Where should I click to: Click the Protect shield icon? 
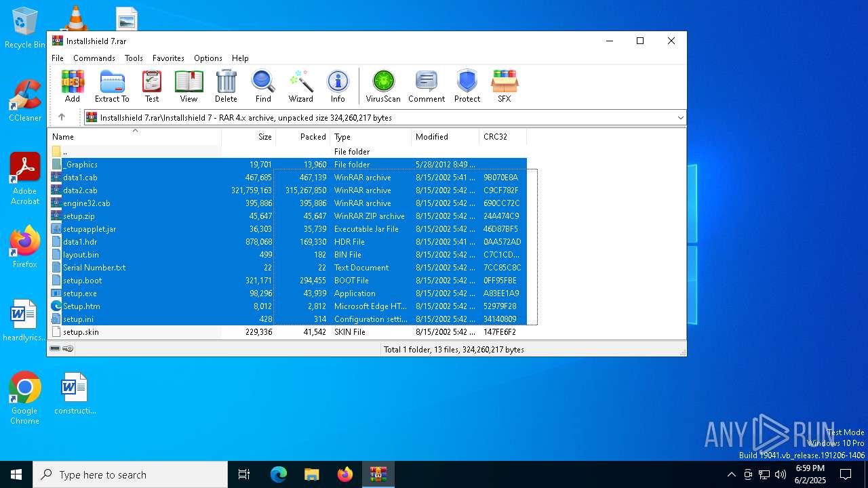point(467,86)
